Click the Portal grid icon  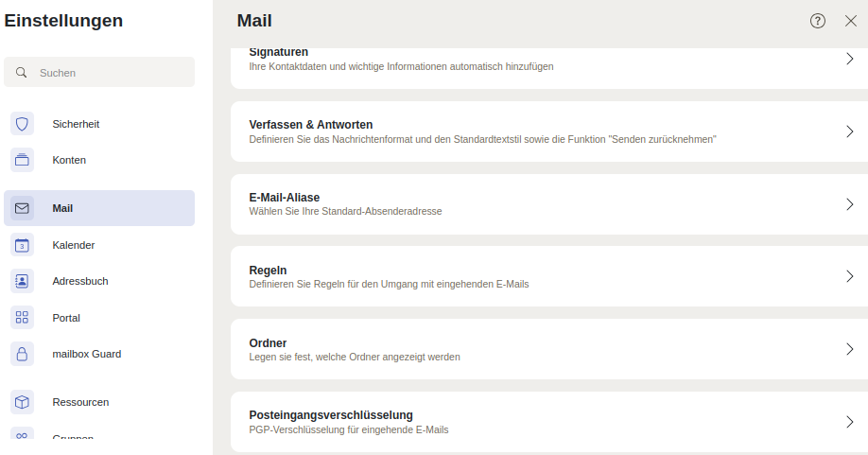(x=22, y=318)
